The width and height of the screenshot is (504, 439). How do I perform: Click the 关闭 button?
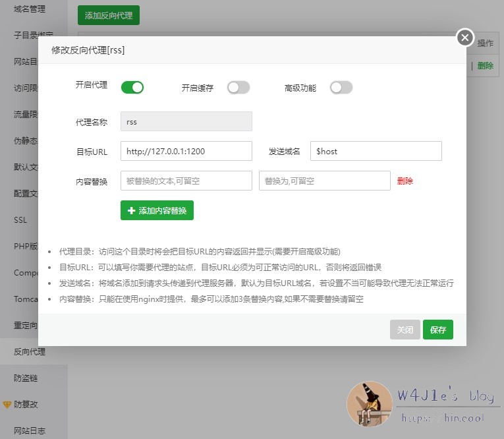(x=405, y=330)
